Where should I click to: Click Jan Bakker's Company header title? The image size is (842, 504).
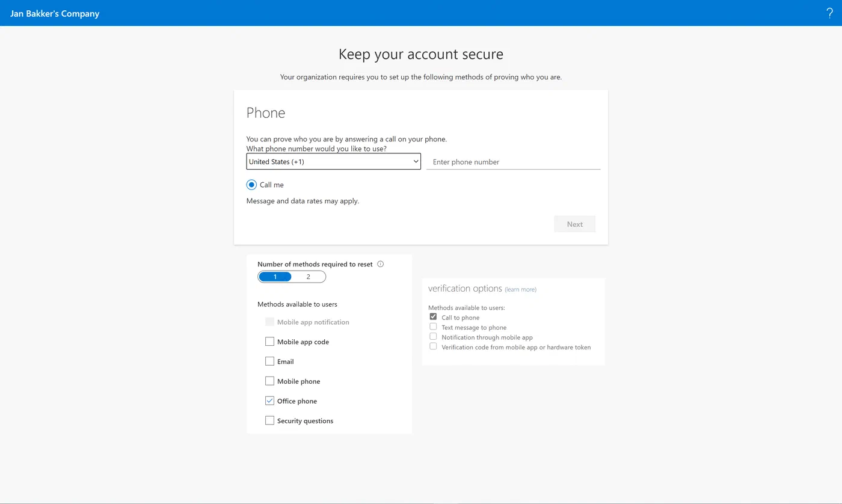[x=55, y=13]
